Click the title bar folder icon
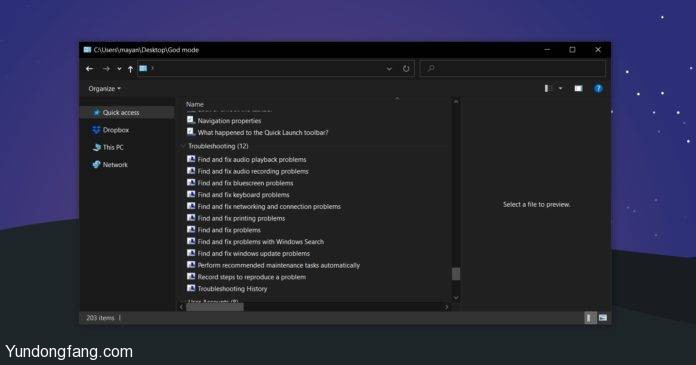Screen dimensions: 696x365 click(87, 50)
